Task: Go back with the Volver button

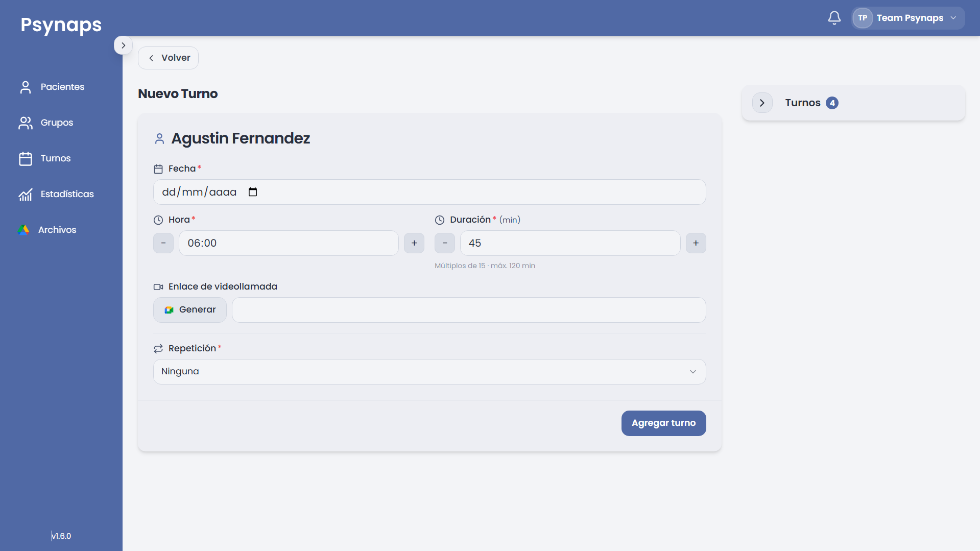Action: coord(168,58)
